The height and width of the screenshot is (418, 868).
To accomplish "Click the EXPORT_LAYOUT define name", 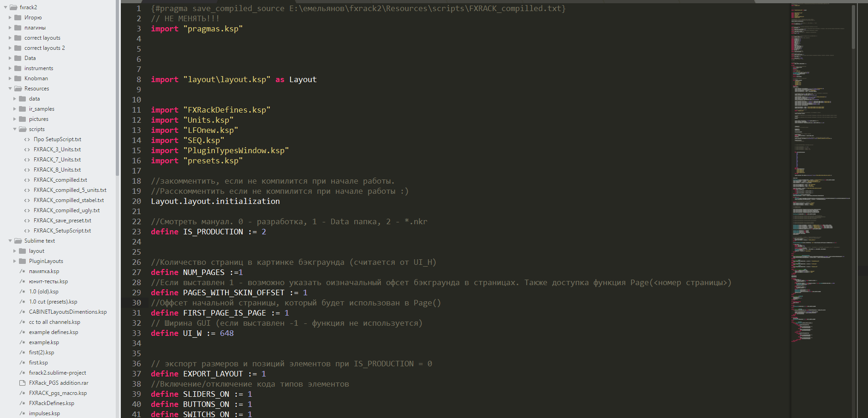I will (x=213, y=374).
